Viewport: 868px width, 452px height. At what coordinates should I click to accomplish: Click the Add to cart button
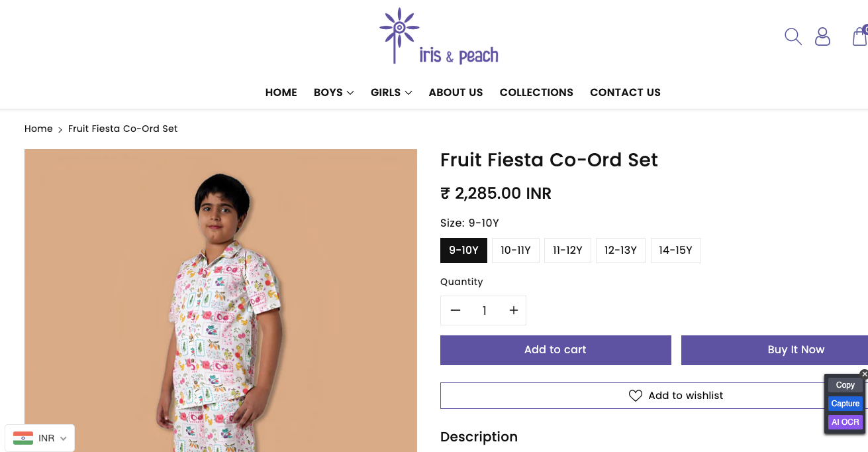(x=555, y=350)
